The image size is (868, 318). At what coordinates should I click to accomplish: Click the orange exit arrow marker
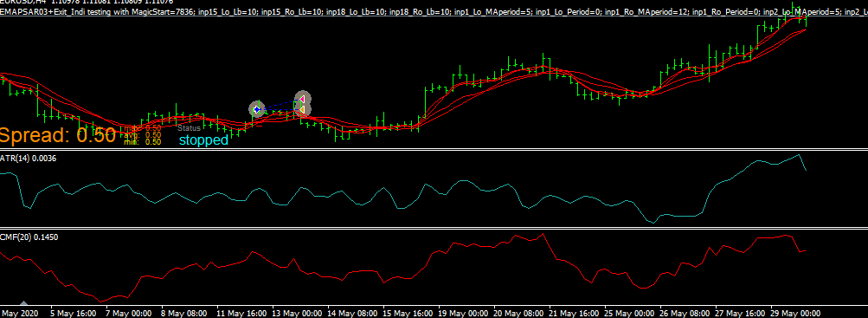click(302, 110)
